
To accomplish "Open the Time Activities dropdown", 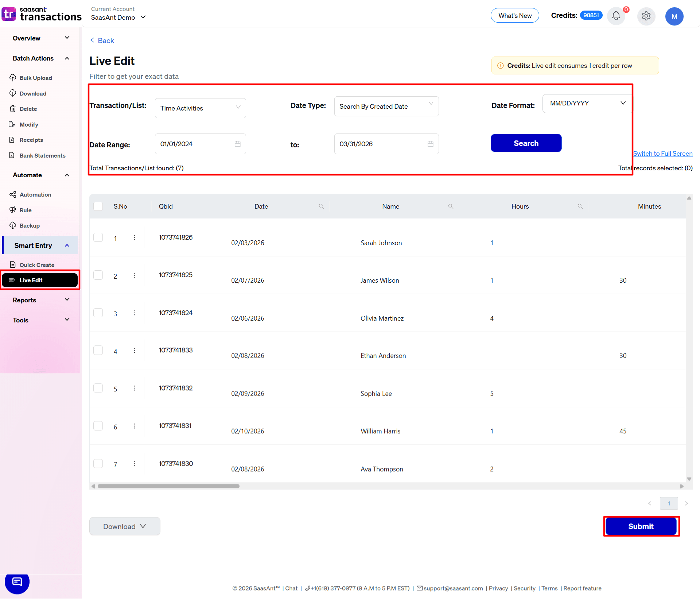I will (200, 108).
